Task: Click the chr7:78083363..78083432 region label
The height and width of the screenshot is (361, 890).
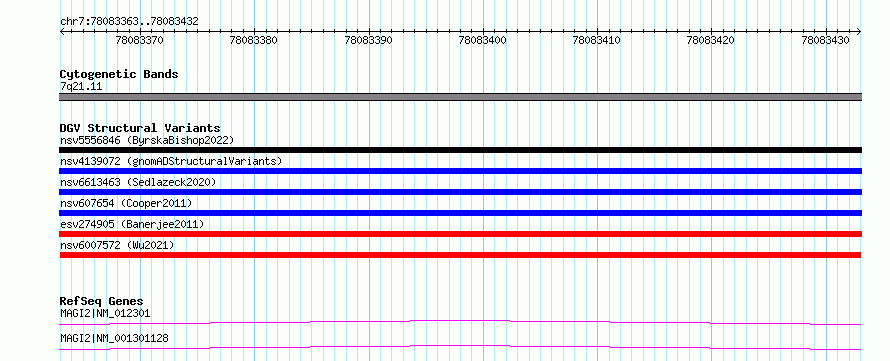Action: pos(129,21)
